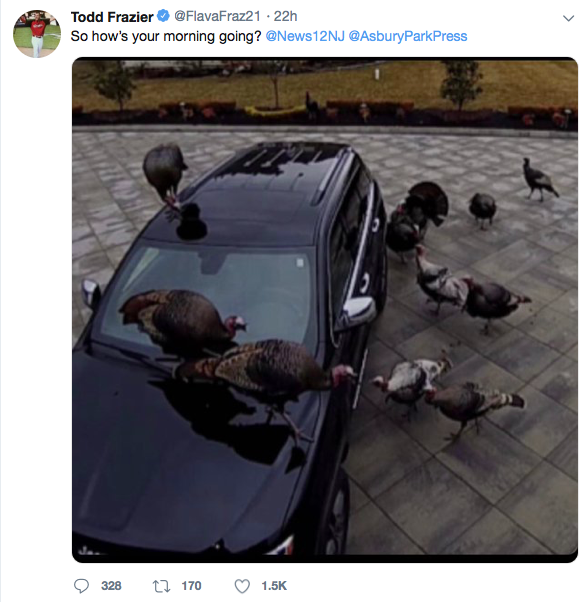This screenshot has height=602, width=586.
Task: Click the tweet text about your morning
Action: coord(166,36)
